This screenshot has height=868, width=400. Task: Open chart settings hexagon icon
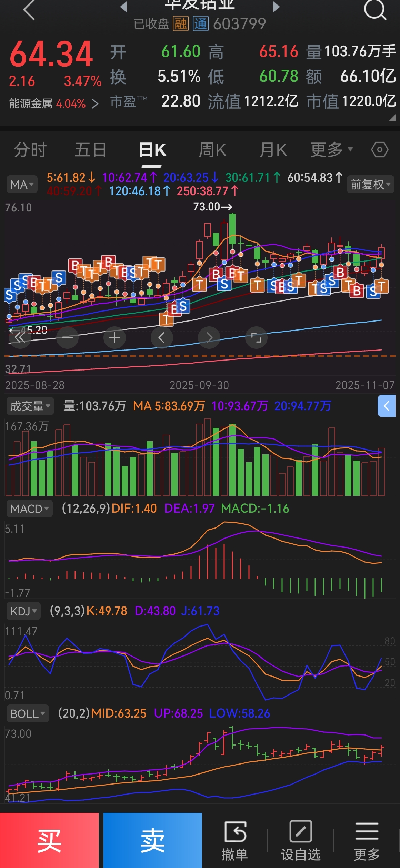click(380, 150)
